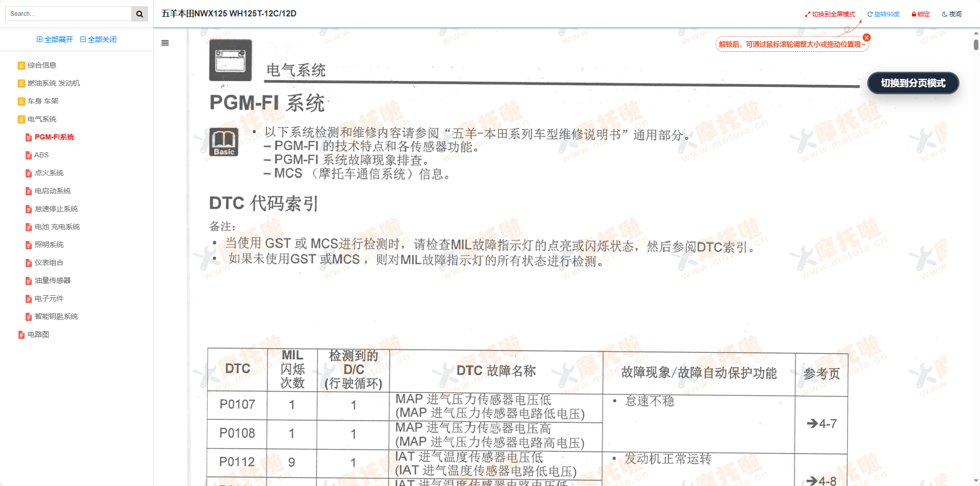Screen dimensions: 980x486
Task: Open the 怠速停止系统 page
Action: (56, 209)
